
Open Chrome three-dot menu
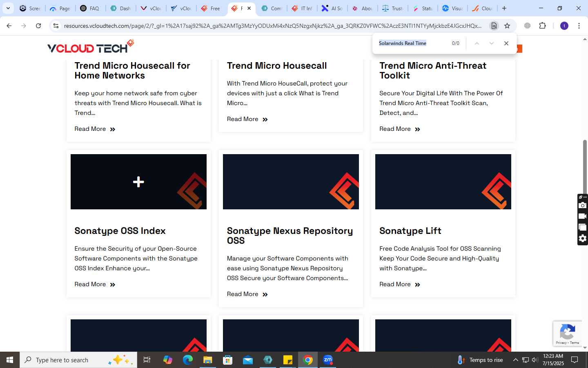click(579, 26)
